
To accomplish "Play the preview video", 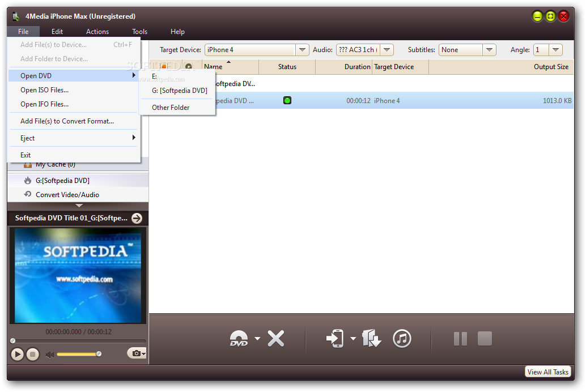I will click(17, 354).
